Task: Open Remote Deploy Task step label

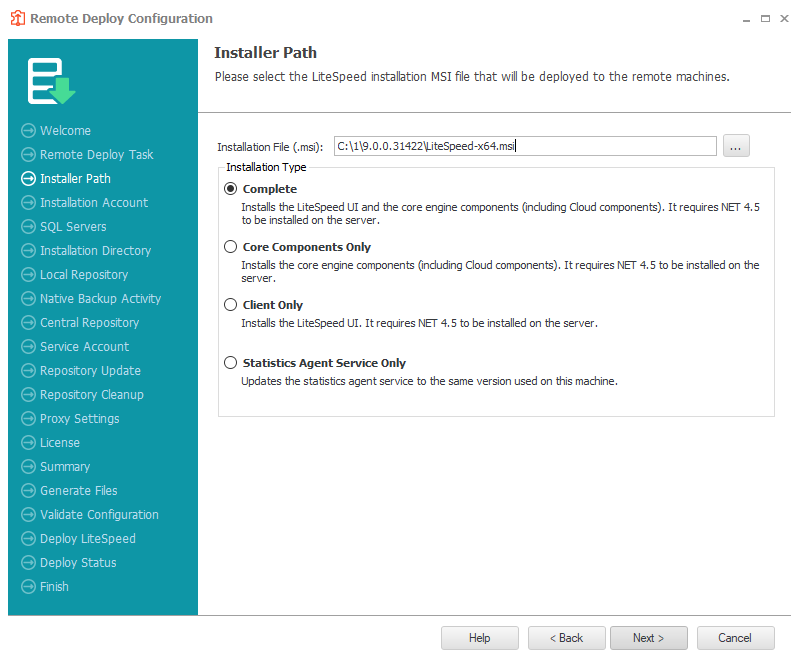Action: click(x=97, y=154)
